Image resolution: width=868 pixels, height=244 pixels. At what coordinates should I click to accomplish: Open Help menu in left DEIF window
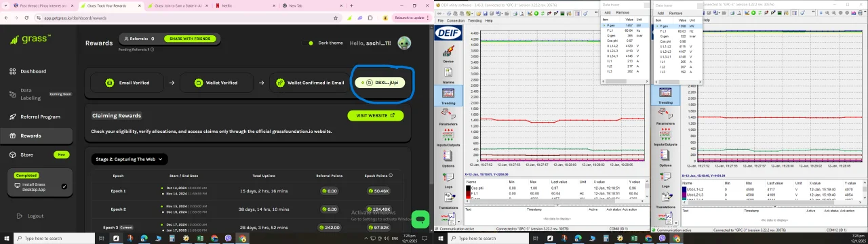(488, 21)
